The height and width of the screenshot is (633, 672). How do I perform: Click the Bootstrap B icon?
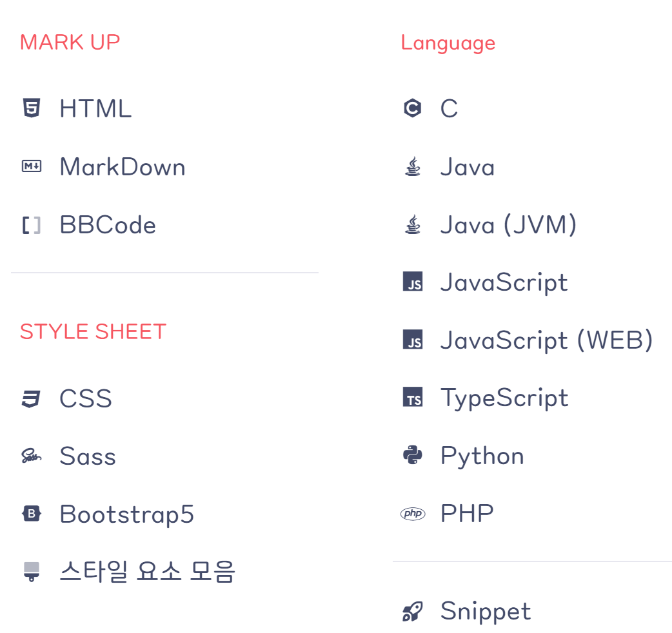coord(32,514)
